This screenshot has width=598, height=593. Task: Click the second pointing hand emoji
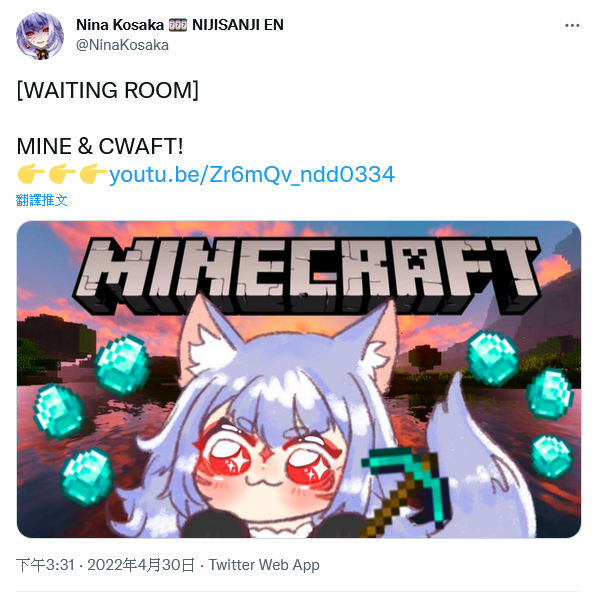coord(62,174)
